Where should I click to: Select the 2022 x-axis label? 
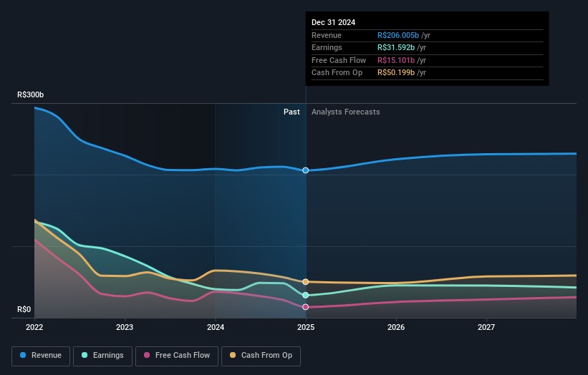tap(34, 327)
